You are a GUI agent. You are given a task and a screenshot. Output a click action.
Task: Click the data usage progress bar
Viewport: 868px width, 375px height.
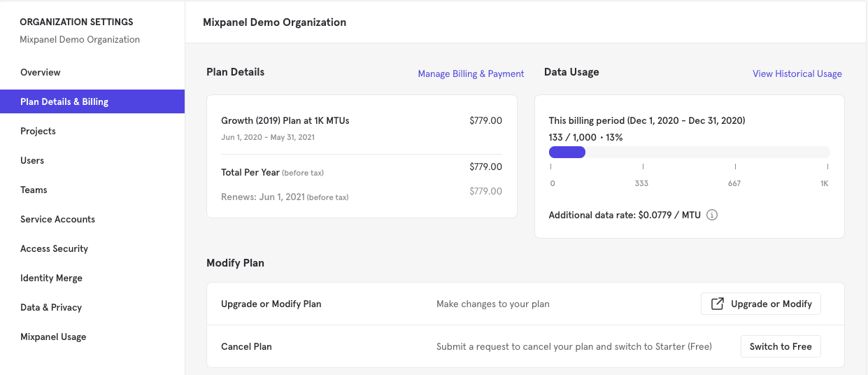(x=689, y=153)
